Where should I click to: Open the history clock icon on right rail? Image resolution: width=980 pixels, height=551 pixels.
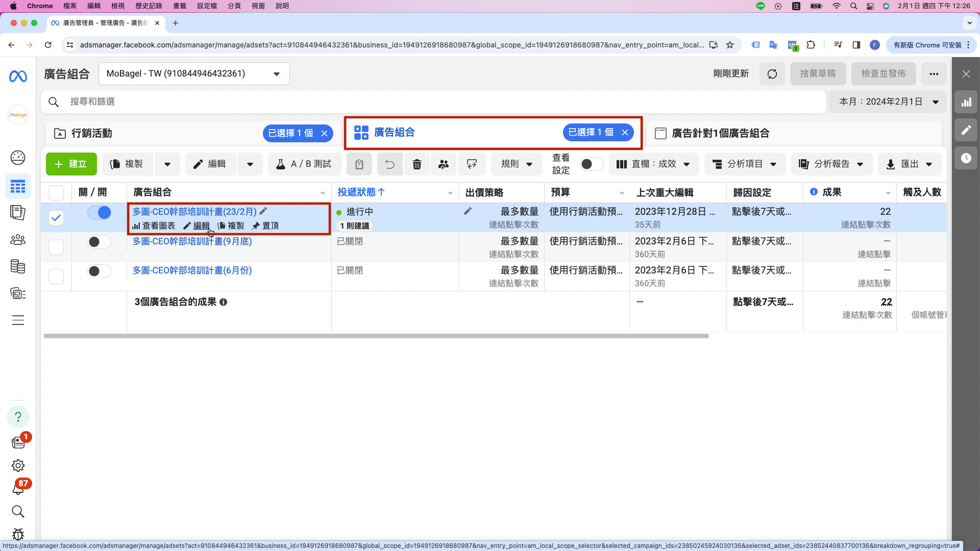tap(966, 158)
